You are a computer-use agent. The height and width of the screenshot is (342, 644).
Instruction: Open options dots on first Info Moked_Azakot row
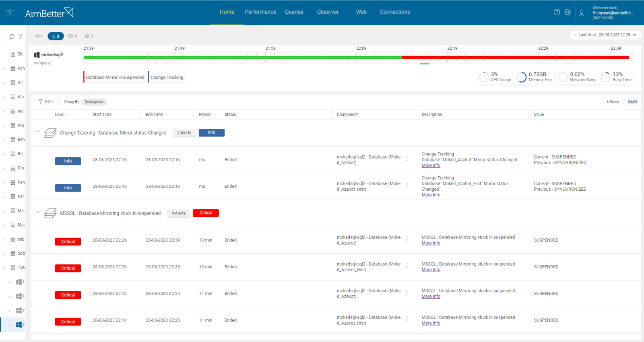[x=407, y=159]
